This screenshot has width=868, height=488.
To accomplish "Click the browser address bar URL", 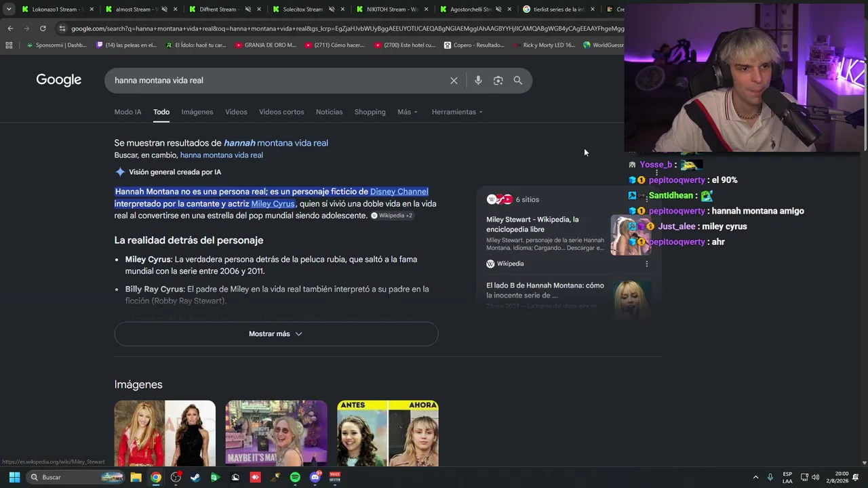I will (346, 28).
